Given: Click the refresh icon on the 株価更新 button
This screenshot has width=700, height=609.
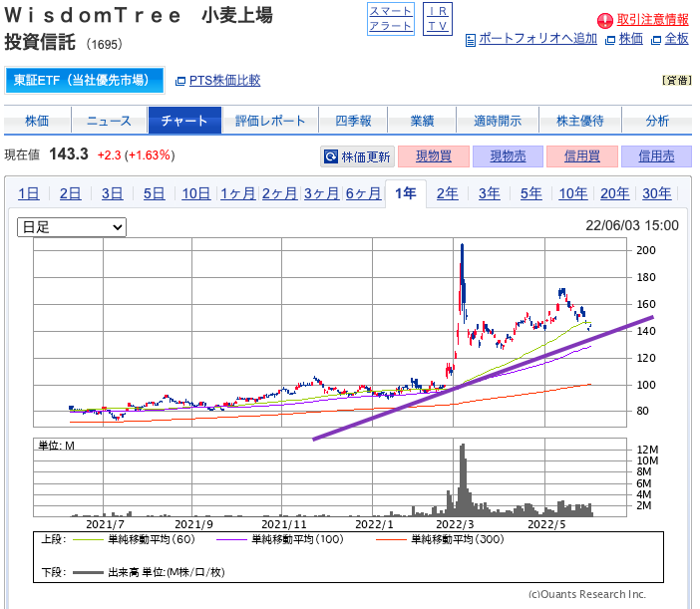Looking at the screenshot, I should pyautogui.click(x=330, y=156).
